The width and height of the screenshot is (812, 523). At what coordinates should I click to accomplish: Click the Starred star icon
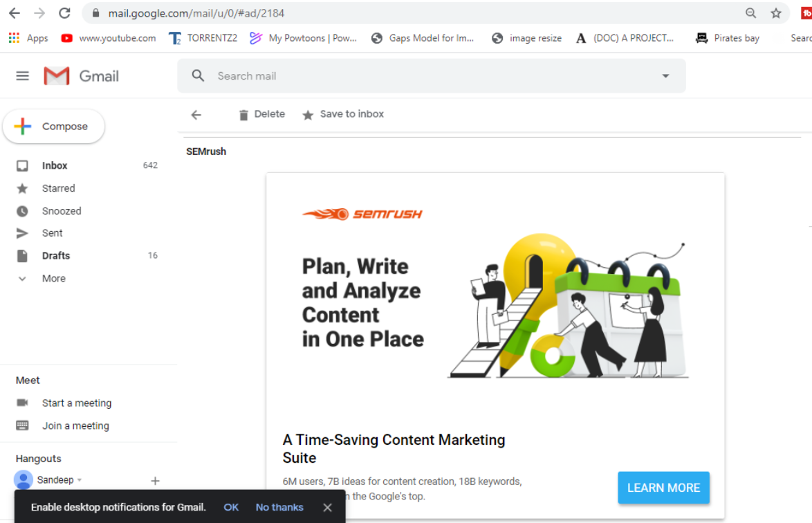coord(22,188)
